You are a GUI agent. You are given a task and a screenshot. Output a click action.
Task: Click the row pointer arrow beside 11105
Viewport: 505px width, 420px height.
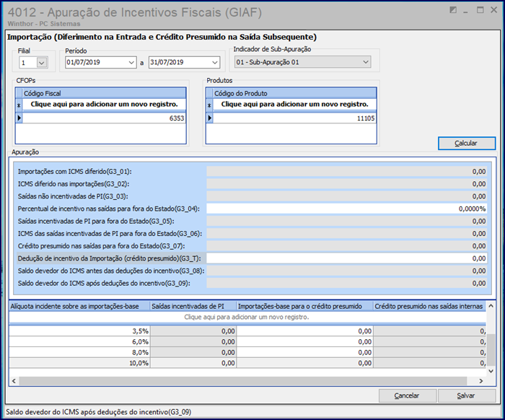209,118
